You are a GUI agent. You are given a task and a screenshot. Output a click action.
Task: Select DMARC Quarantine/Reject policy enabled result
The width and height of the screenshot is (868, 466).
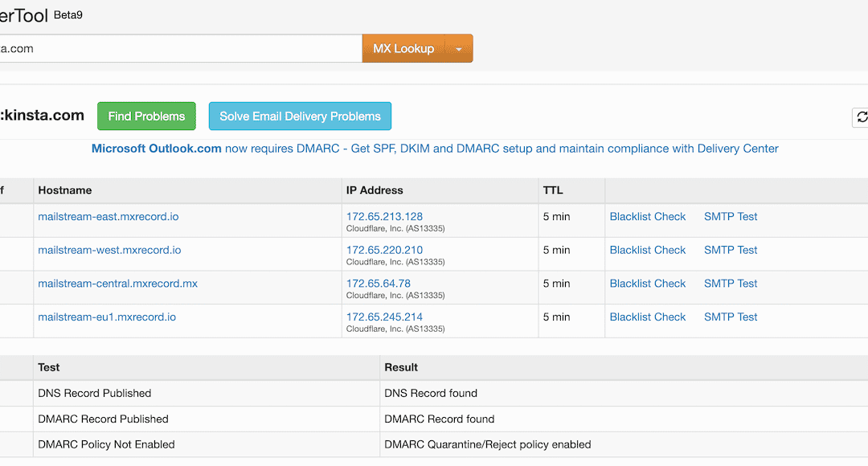click(488, 445)
